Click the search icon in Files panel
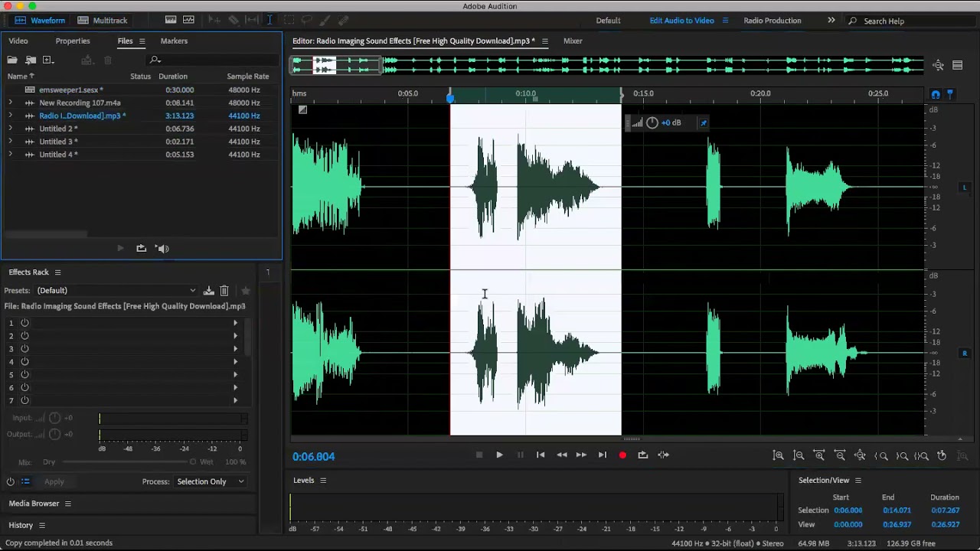 tap(155, 60)
